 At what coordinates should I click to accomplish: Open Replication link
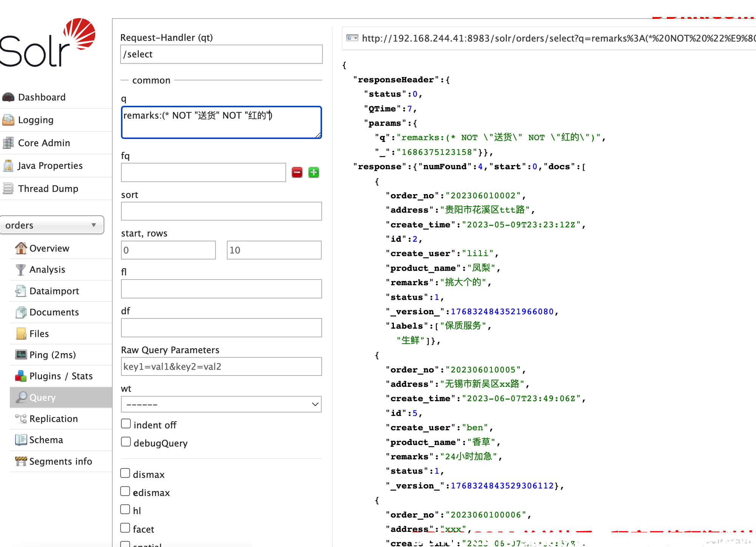tap(54, 419)
